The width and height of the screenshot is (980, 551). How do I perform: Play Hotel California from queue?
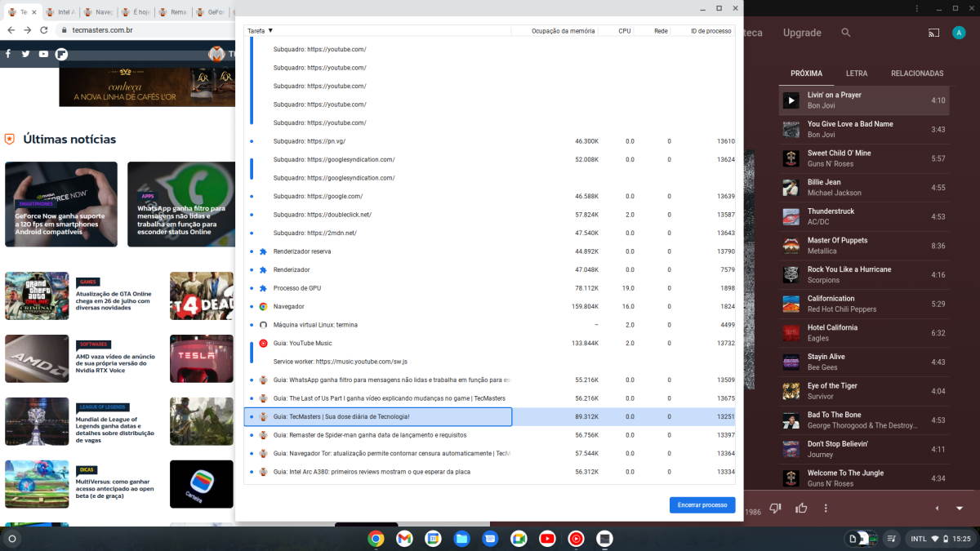[x=864, y=333]
